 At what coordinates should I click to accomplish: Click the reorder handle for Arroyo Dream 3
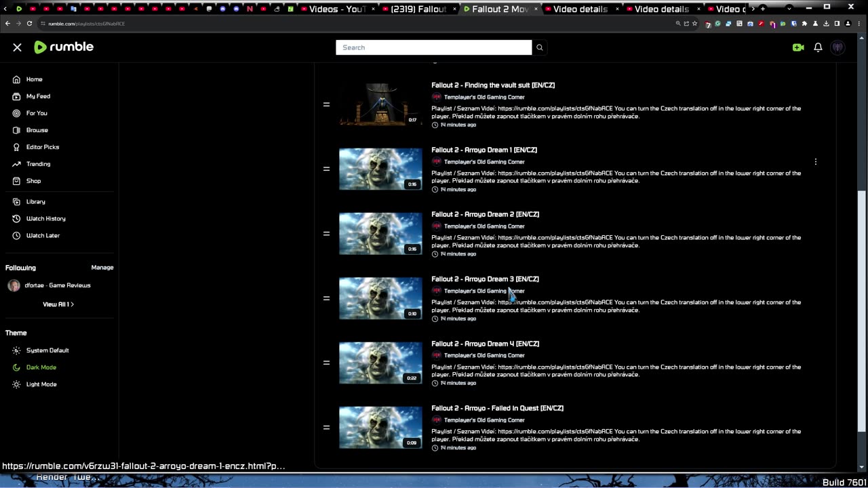(326, 298)
